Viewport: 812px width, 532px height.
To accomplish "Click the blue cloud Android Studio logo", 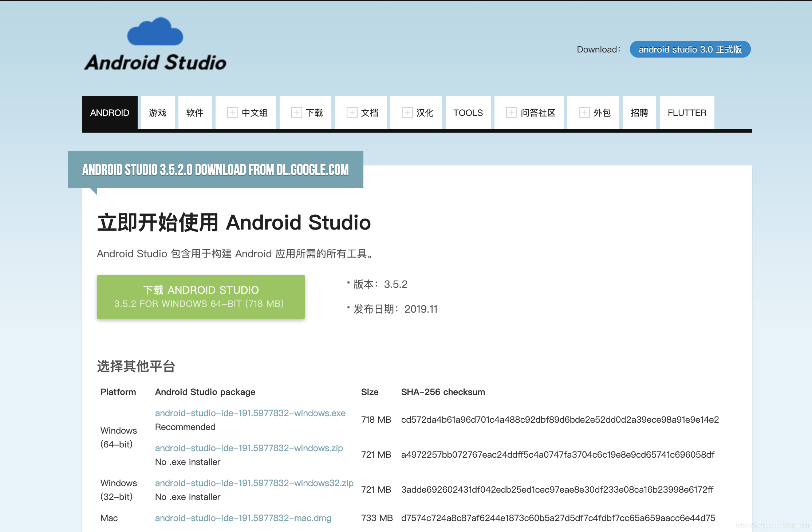I will pos(155,32).
